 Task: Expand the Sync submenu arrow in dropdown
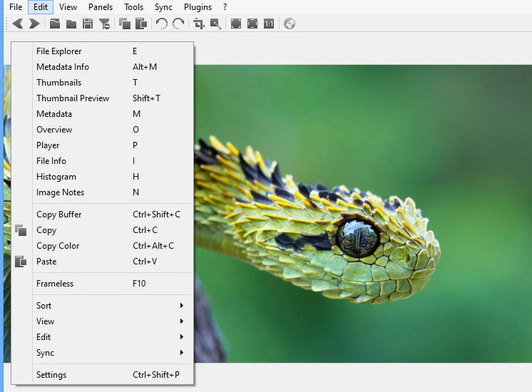point(182,353)
